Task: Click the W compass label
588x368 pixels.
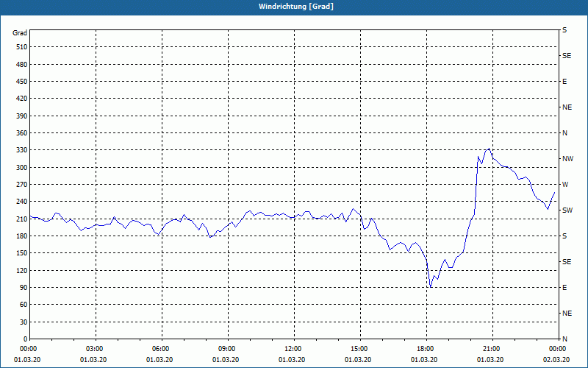Action: (x=565, y=185)
